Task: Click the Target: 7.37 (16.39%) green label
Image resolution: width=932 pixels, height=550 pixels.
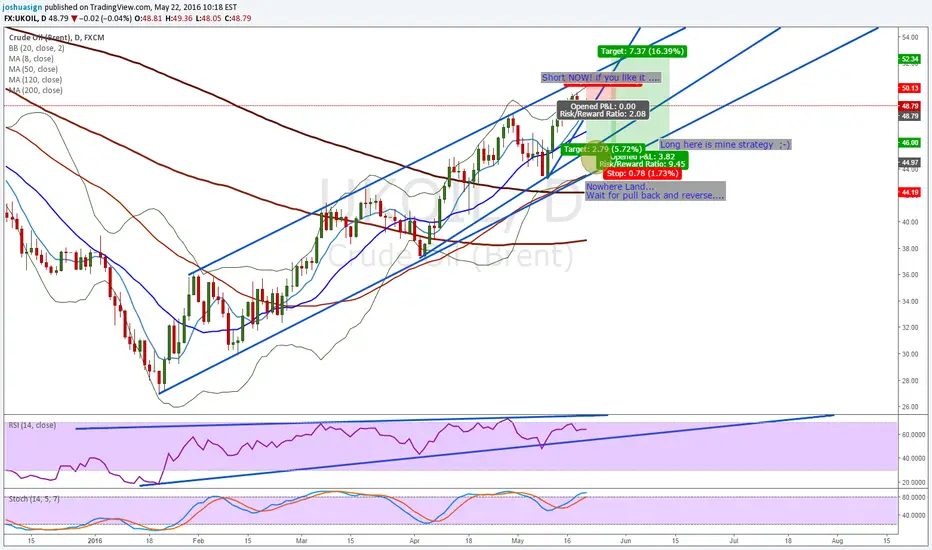Action: click(642, 51)
